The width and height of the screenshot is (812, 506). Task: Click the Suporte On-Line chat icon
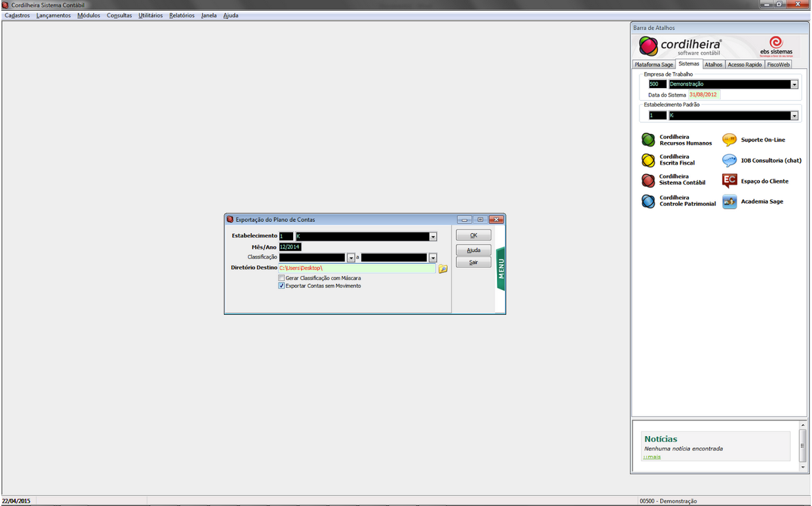[729, 140]
